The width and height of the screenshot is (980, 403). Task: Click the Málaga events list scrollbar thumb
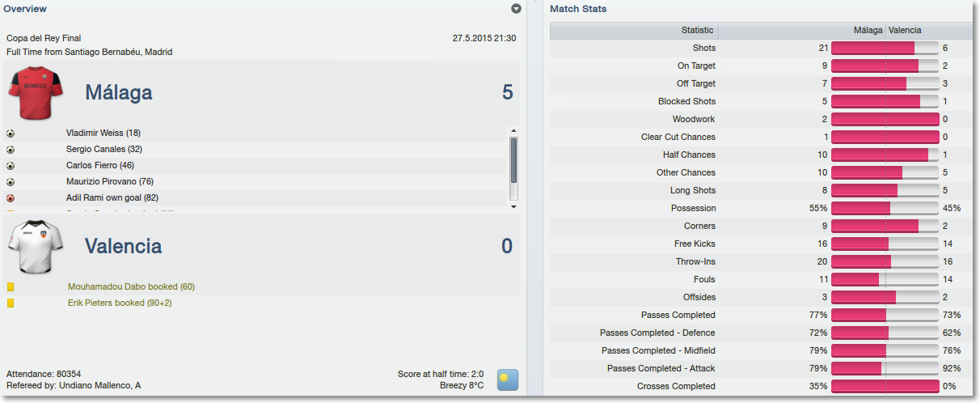[513, 160]
